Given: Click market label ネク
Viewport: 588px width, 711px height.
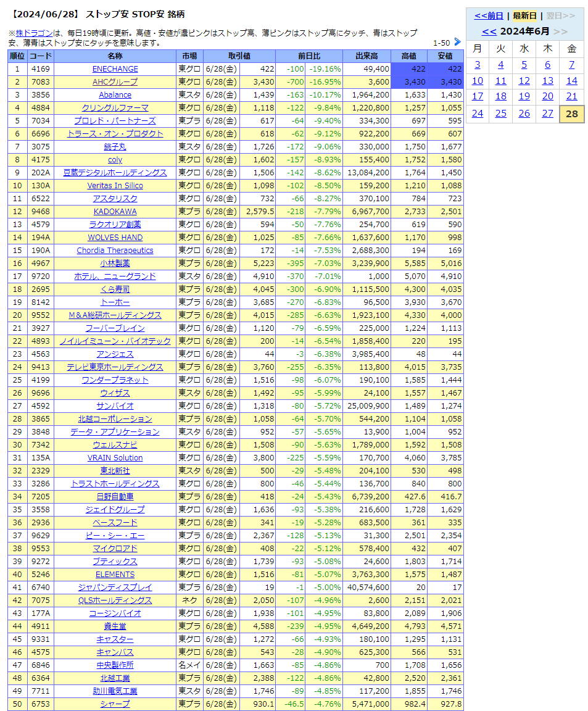Looking at the screenshot, I should pos(189,601).
